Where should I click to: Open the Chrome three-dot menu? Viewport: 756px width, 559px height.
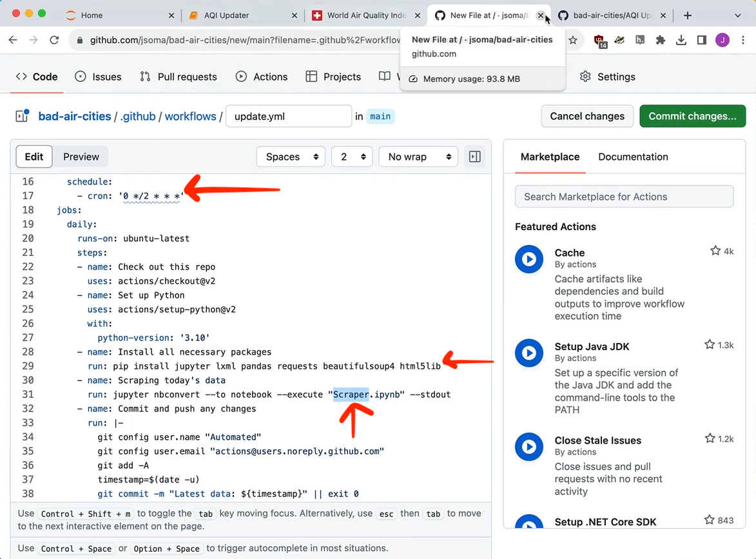[743, 40]
